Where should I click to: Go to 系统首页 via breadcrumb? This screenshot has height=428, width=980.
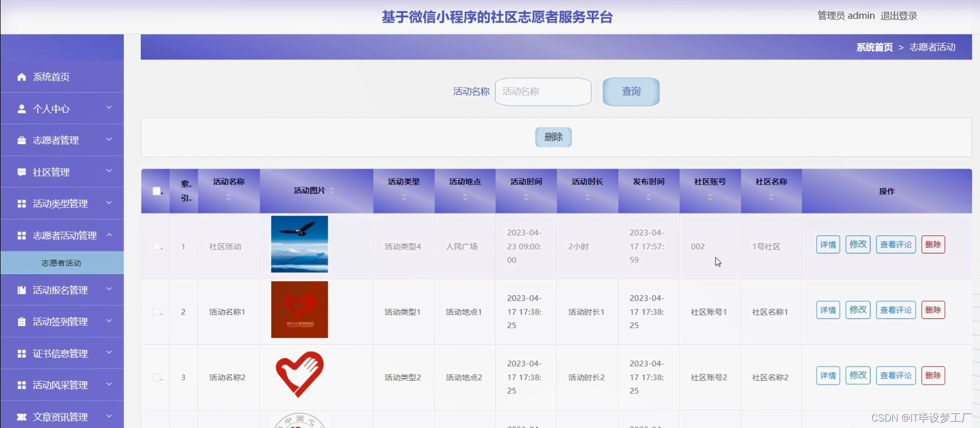[x=875, y=47]
